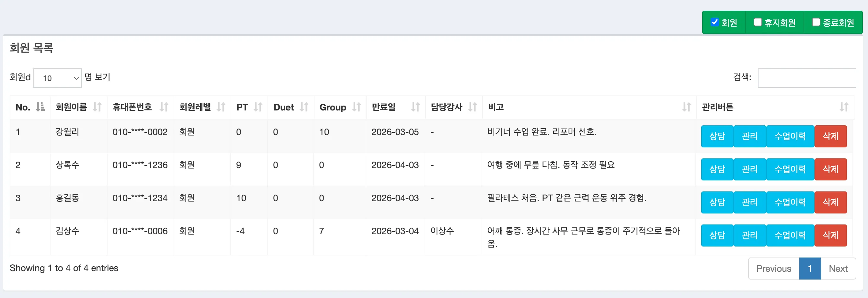This screenshot has width=868, height=298.
Task: Click the 비고 column sort arrows
Action: (x=686, y=107)
